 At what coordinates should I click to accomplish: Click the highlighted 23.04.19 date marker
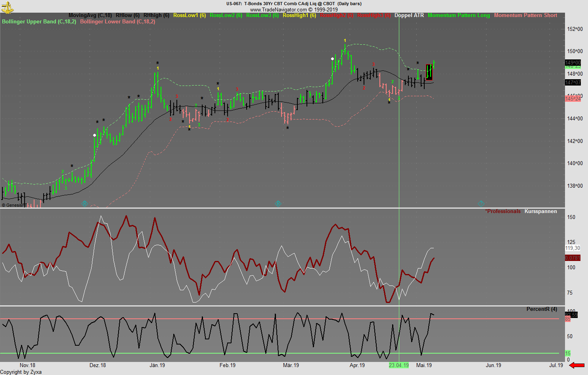(x=399, y=365)
